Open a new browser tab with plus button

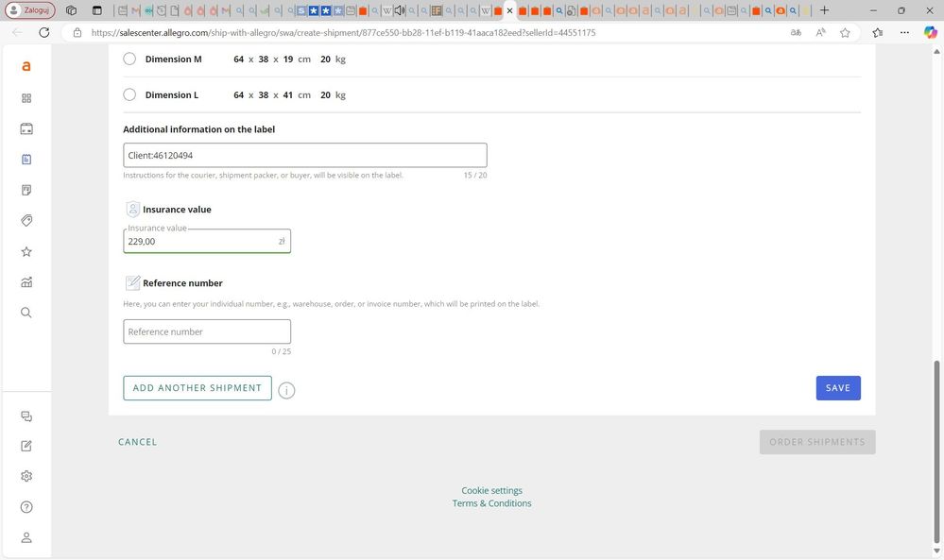click(x=824, y=10)
